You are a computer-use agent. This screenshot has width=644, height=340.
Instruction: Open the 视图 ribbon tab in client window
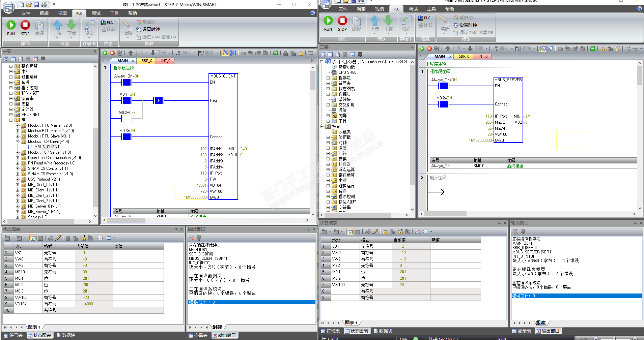pos(62,13)
